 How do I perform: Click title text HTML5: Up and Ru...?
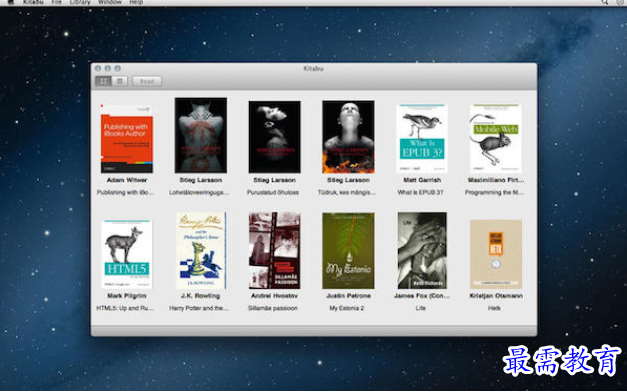coord(126,308)
